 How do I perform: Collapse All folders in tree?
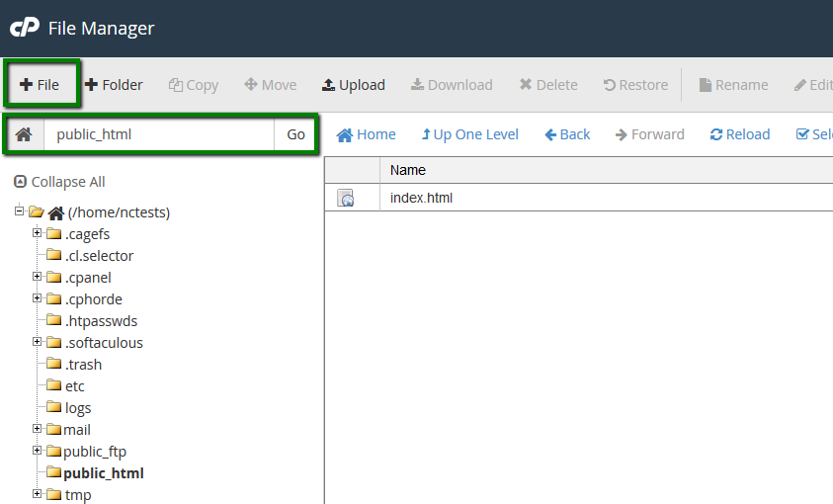coord(59,182)
